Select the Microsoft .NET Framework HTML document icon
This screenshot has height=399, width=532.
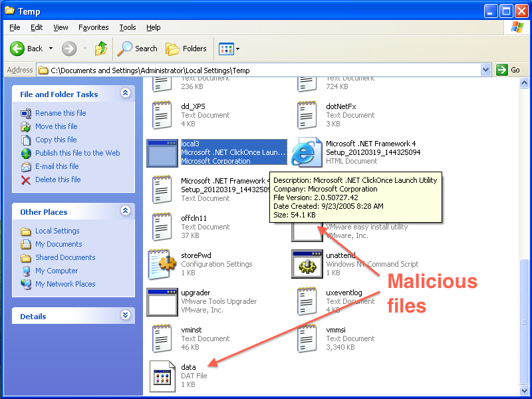pyautogui.click(x=307, y=152)
